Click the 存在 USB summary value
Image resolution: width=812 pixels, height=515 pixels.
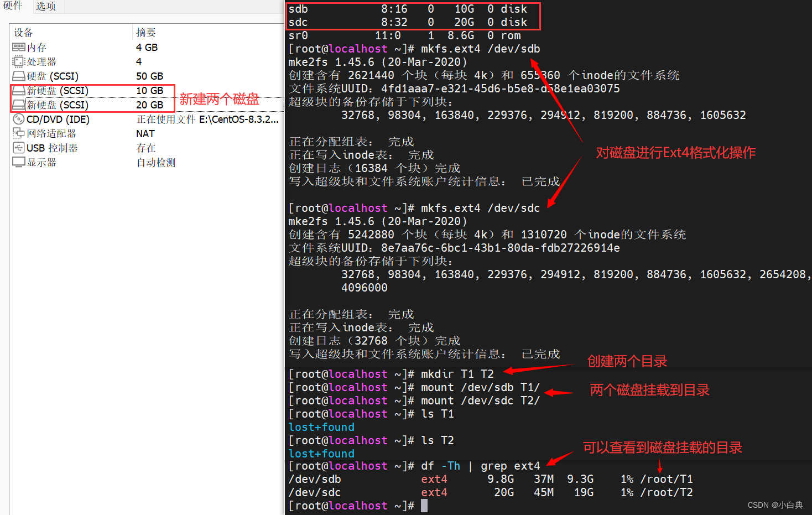tap(146, 148)
